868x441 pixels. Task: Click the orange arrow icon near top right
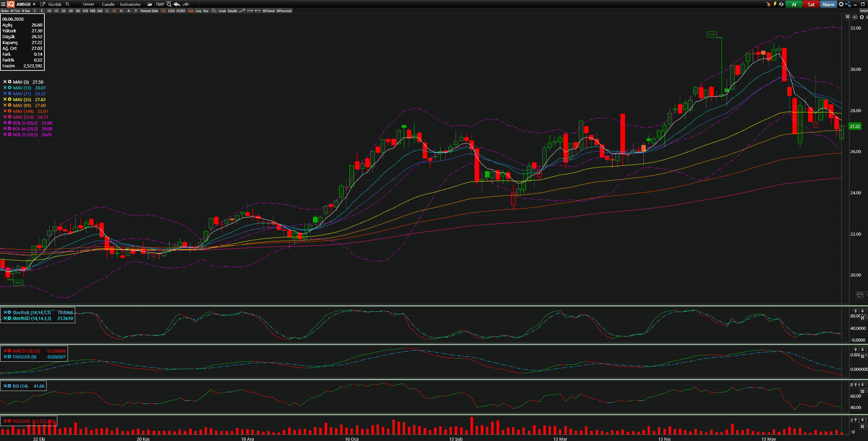[768, 4]
